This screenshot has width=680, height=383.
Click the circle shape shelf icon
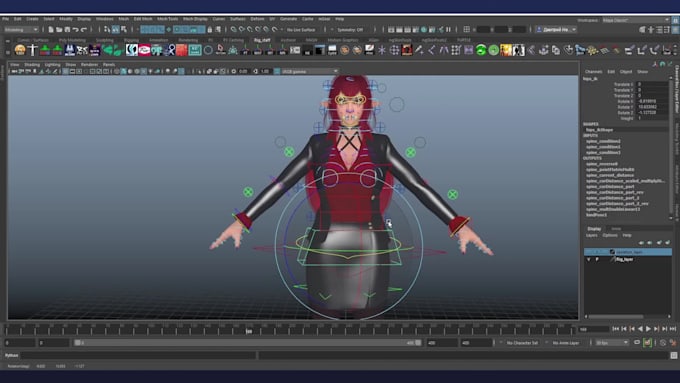point(208,50)
